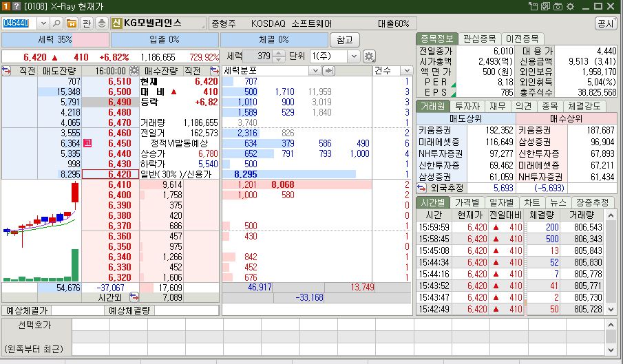Open the question mark help icon
The width and height of the screenshot is (623, 364).
(16, 6)
